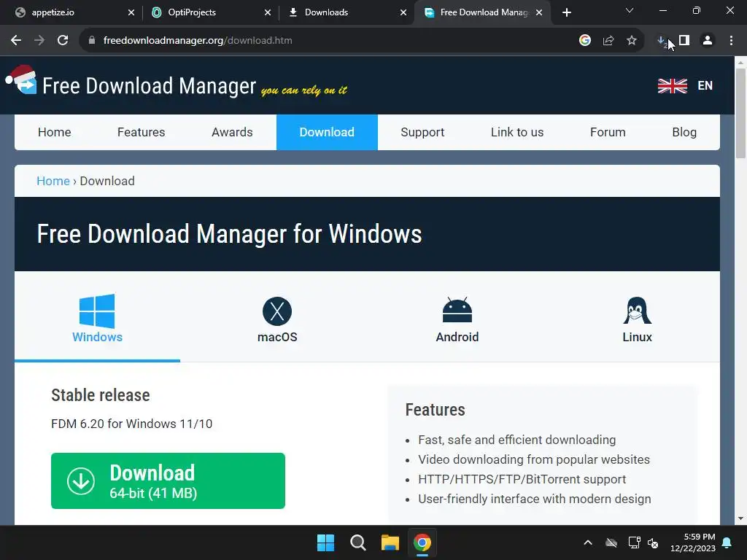Select the Windows platform icon
Viewport: 747px width, 560px height.
click(97, 311)
